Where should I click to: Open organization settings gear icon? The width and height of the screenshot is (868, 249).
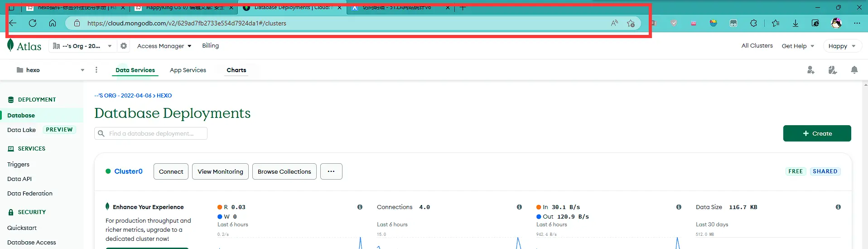click(124, 46)
